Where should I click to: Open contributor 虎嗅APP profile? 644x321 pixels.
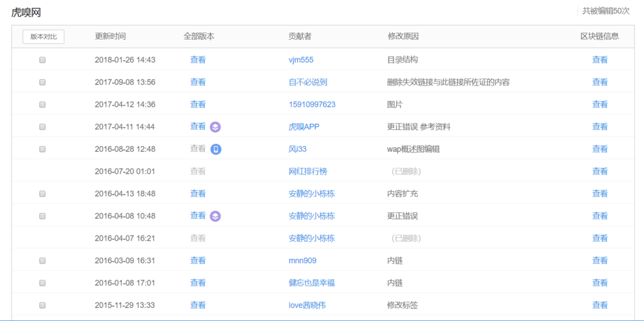click(x=304, y=127)
